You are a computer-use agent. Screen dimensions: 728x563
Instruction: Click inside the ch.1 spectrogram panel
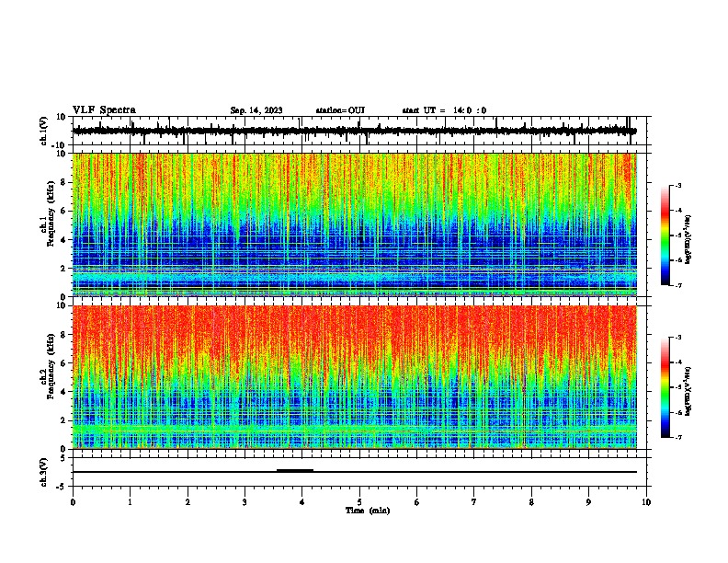[355, 224]
